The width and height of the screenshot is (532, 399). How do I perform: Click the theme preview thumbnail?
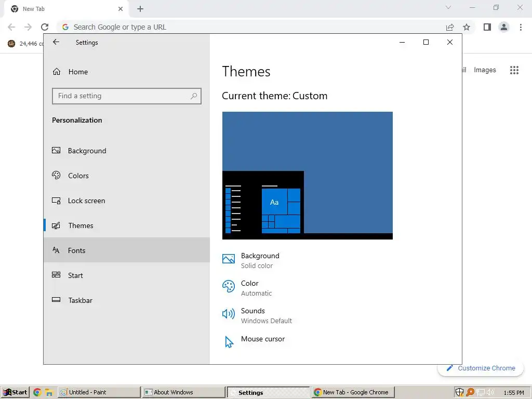308,176
